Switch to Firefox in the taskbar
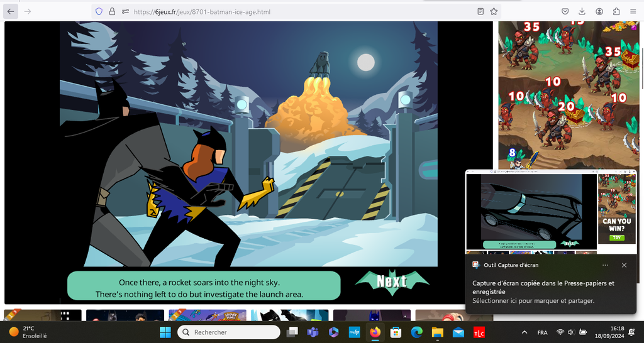This screenshot has height=343, width=644. click(x=375, y=332)
